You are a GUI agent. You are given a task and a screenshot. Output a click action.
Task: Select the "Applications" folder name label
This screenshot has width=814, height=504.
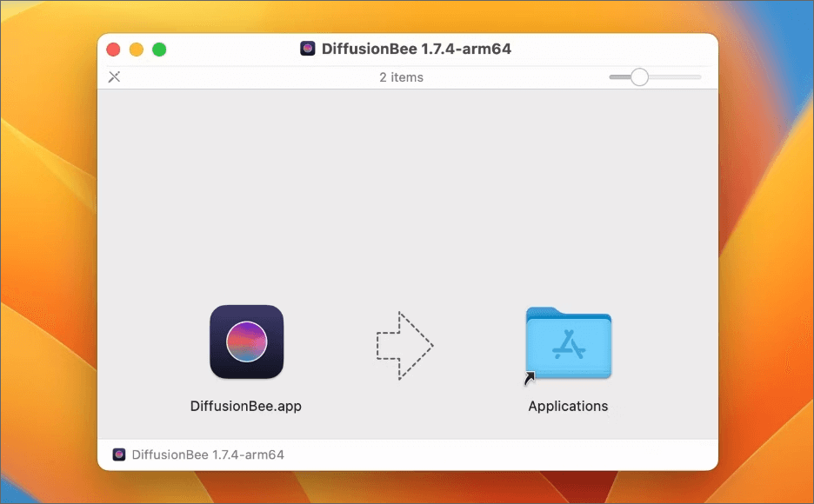pyautogui.click(x=569, y=406)
